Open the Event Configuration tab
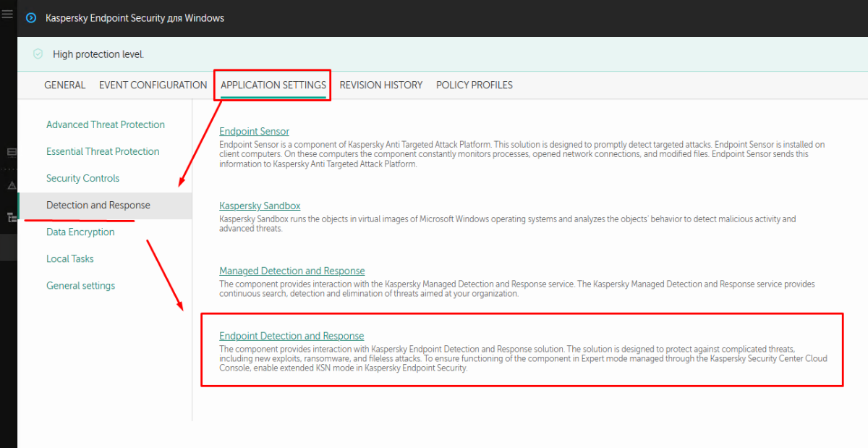 (x=153, y=85)
